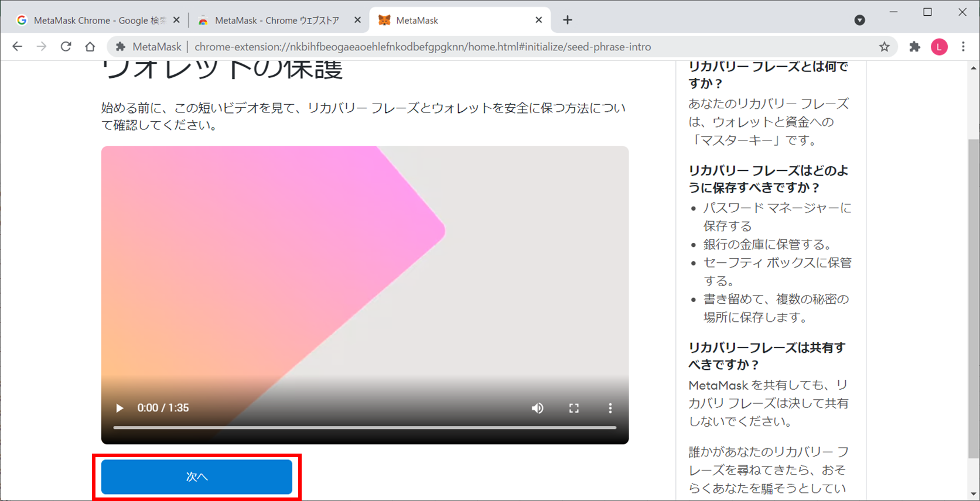
Task: Click the scrollbar down arrow
Action: pos(974,494)
